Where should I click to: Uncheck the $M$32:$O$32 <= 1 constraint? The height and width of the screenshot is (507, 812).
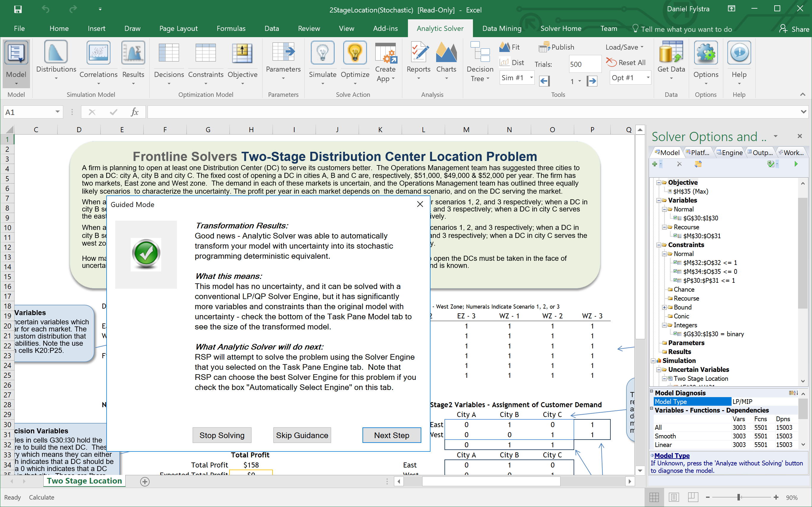coord(675,263)
